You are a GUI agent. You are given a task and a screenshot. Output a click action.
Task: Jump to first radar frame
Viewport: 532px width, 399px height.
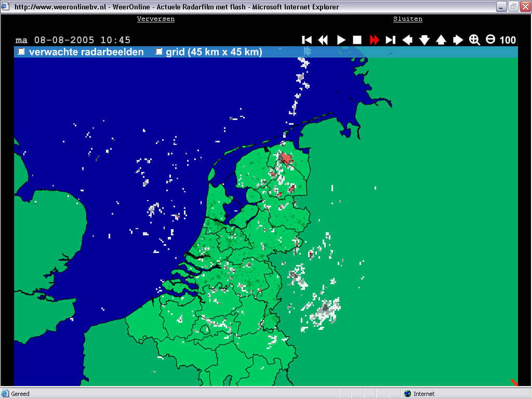click(x=307, y=40)
